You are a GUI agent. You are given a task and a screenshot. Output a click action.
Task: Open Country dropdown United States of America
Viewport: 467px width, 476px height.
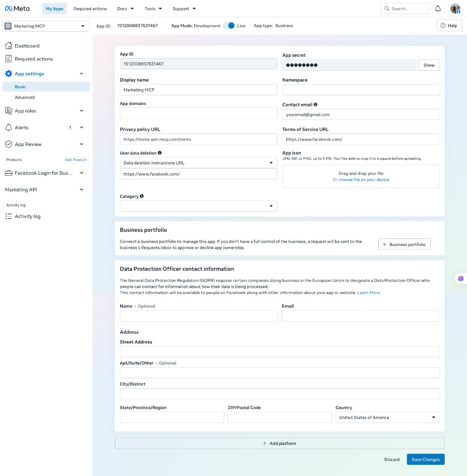click(388, 417)
